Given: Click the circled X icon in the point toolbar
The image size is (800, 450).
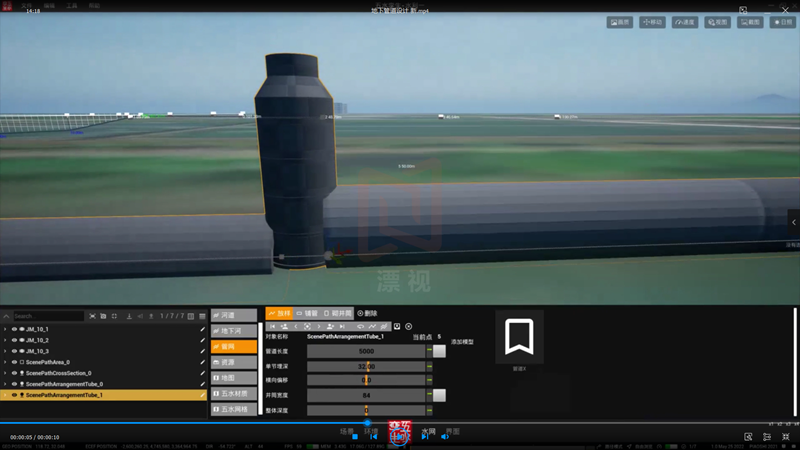Looking at the screenshot, I should pyautogui.click(x=409, y=326).
